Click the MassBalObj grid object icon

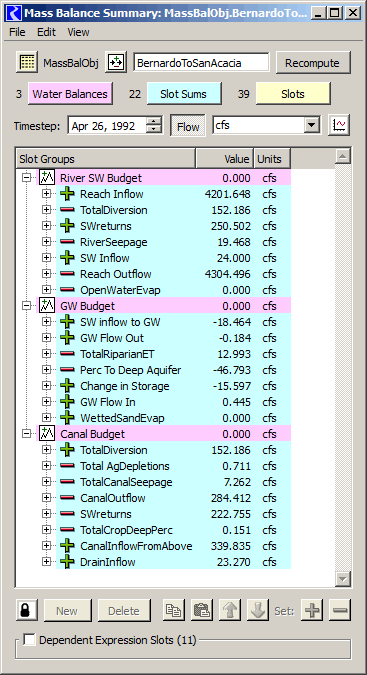coord(27,62)
